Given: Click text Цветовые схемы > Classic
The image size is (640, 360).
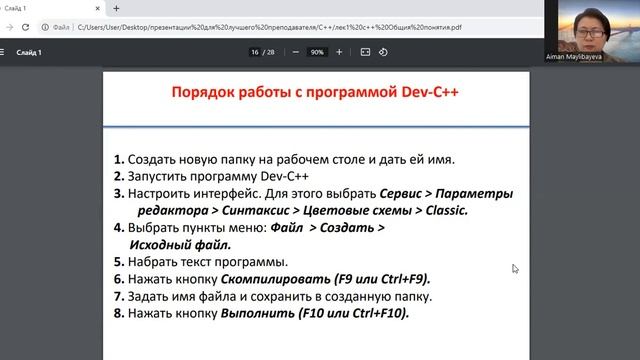Looking at the screenshot, I should [x=385, y=211].
